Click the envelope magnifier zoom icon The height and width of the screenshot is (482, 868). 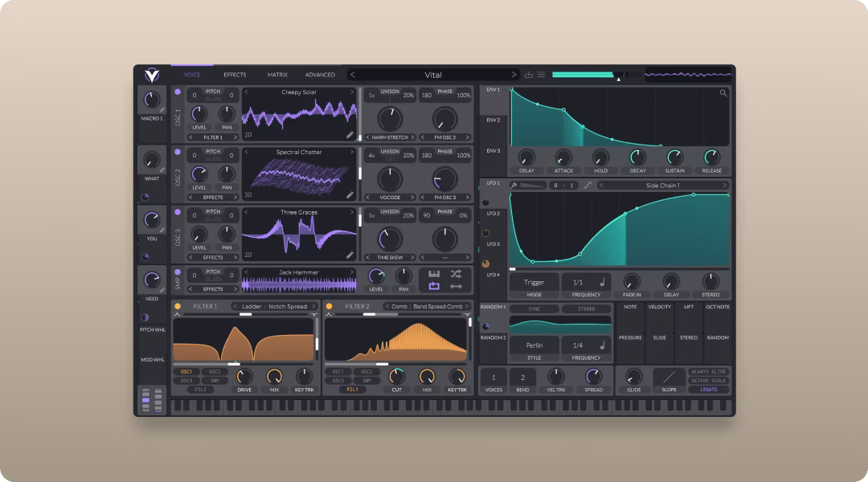tap(723, 93)
